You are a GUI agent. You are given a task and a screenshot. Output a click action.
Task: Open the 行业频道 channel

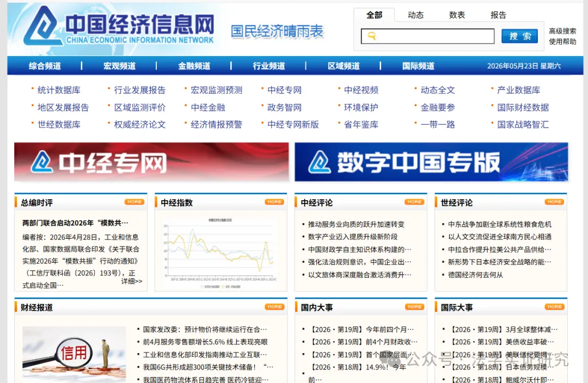[x=268, y=66]
